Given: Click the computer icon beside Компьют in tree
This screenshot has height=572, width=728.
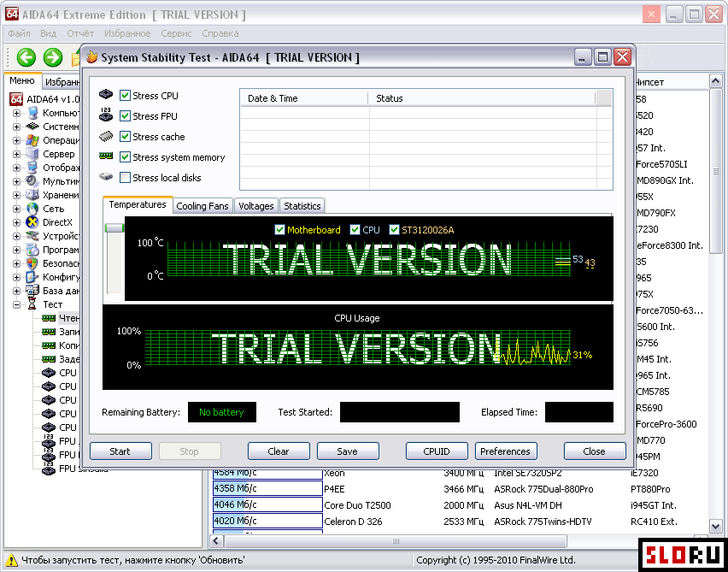Looking at the screenshot, I should pos(32,113).
